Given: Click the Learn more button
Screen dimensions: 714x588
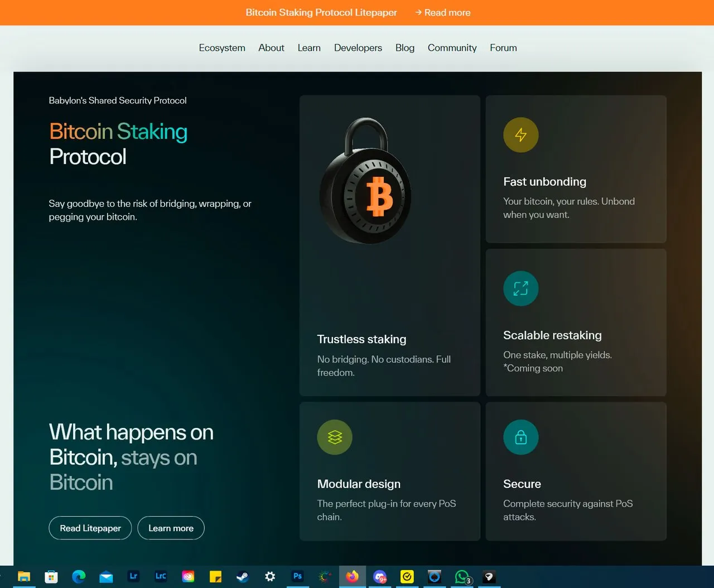Looking at the screenshot, I should coord(171,528).
